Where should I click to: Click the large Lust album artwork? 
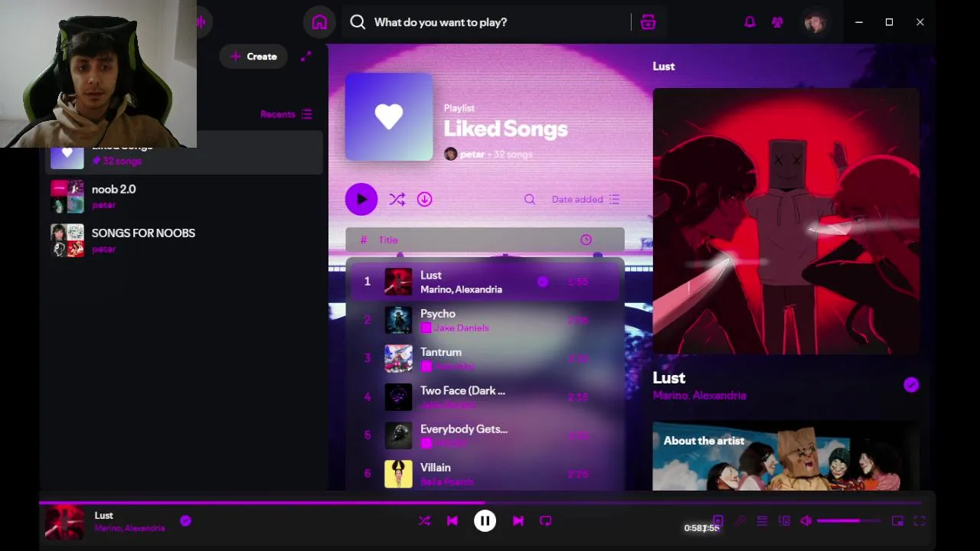(x=786, y=221)
